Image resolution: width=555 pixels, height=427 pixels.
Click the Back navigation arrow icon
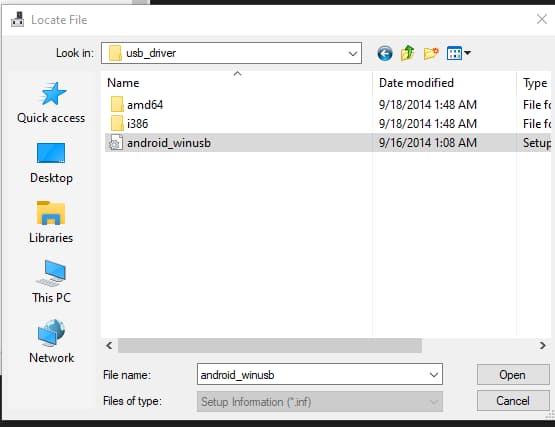384,53
